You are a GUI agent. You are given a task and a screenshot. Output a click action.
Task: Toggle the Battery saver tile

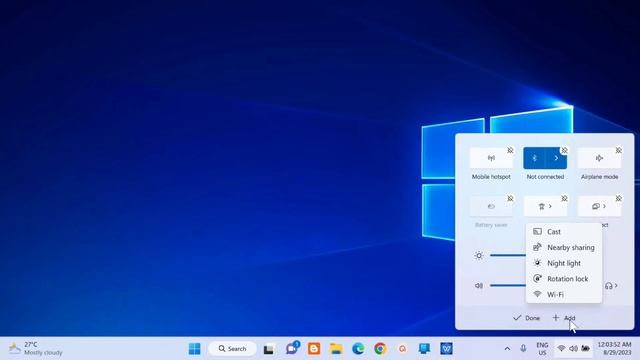coord(491,206)
